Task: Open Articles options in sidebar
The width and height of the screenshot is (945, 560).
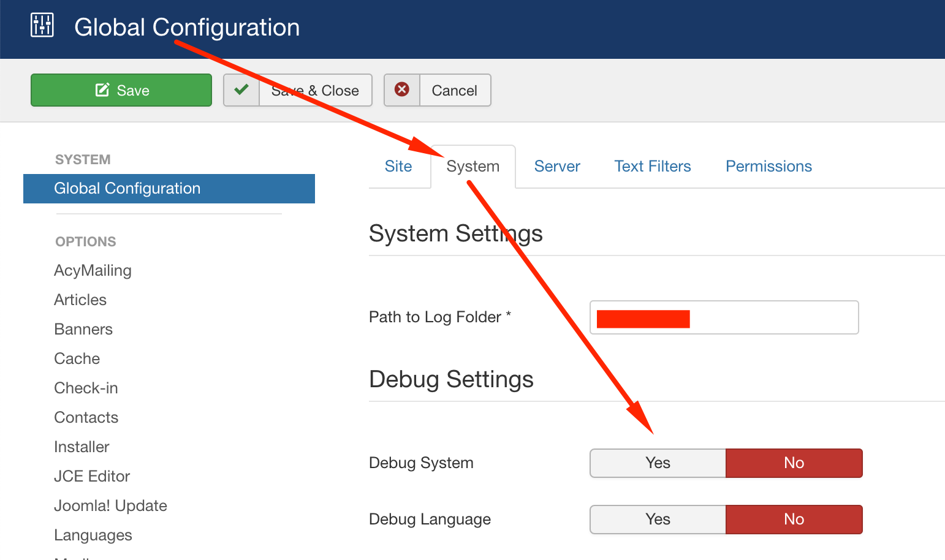Action: [80, 300]
